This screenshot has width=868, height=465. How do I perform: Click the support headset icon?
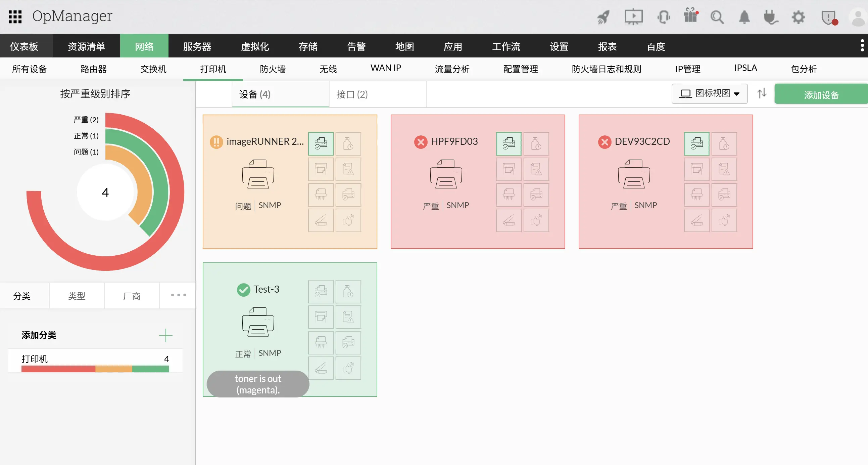pos(664,17)
